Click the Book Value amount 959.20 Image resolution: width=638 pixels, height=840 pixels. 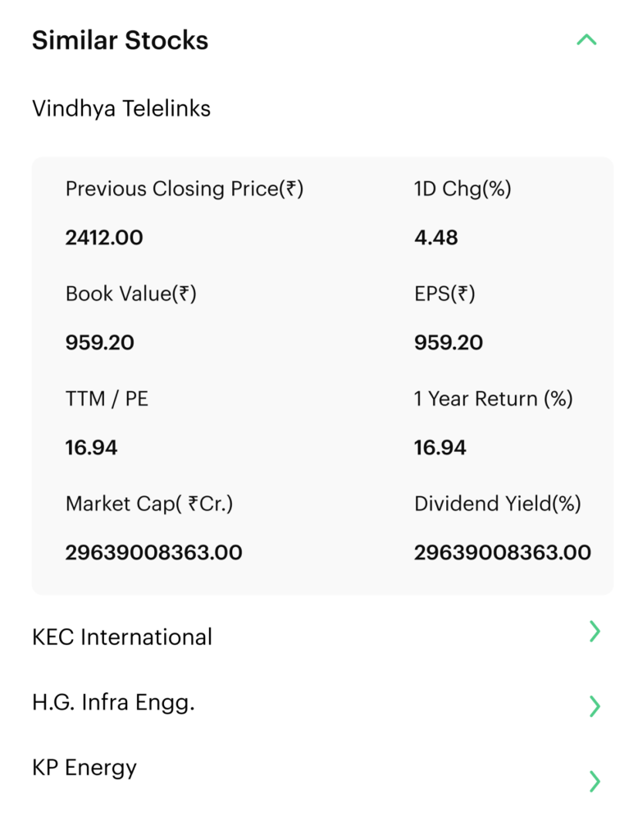click(100, 343)
